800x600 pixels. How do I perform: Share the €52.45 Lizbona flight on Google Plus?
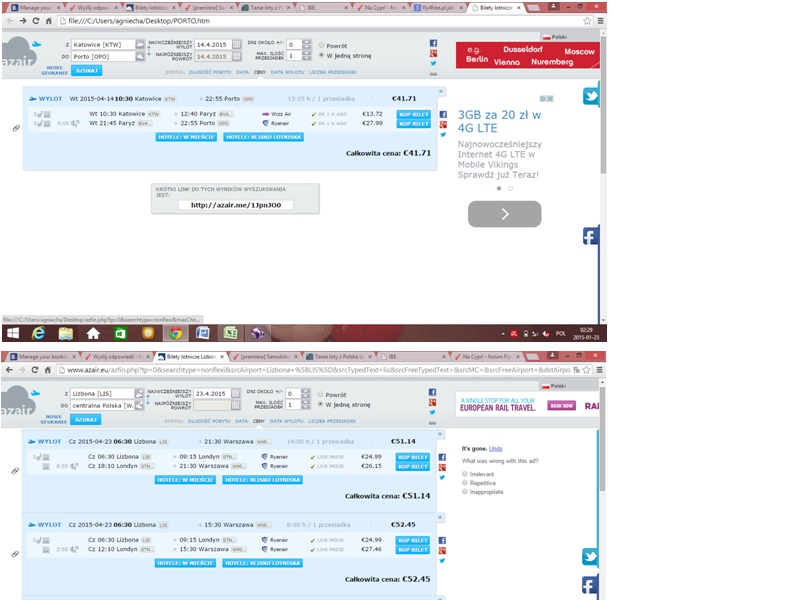(442, 551)
